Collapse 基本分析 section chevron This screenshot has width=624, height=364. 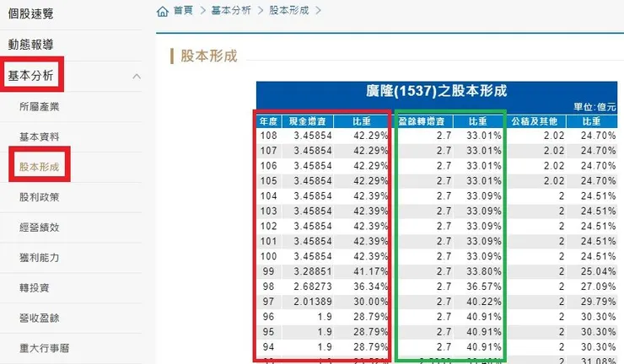coord(137,76)
